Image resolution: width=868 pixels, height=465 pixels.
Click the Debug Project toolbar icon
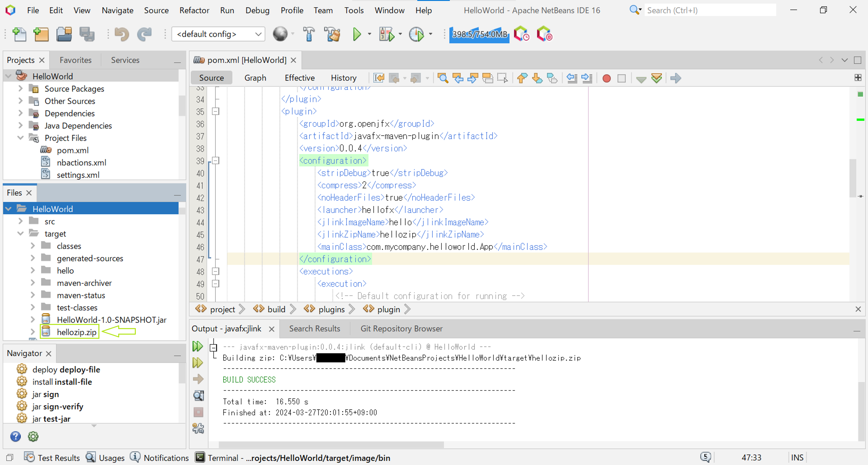point(386,34)
